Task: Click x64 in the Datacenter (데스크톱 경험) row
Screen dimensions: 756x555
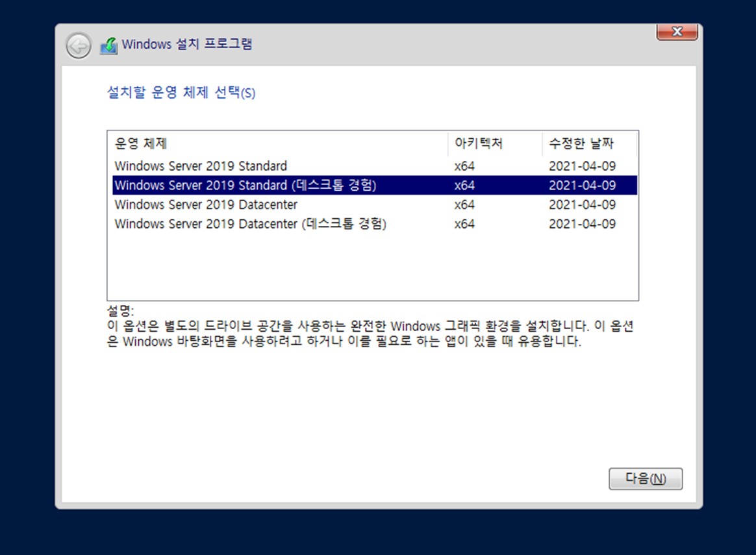Action: tap(464, 224)
